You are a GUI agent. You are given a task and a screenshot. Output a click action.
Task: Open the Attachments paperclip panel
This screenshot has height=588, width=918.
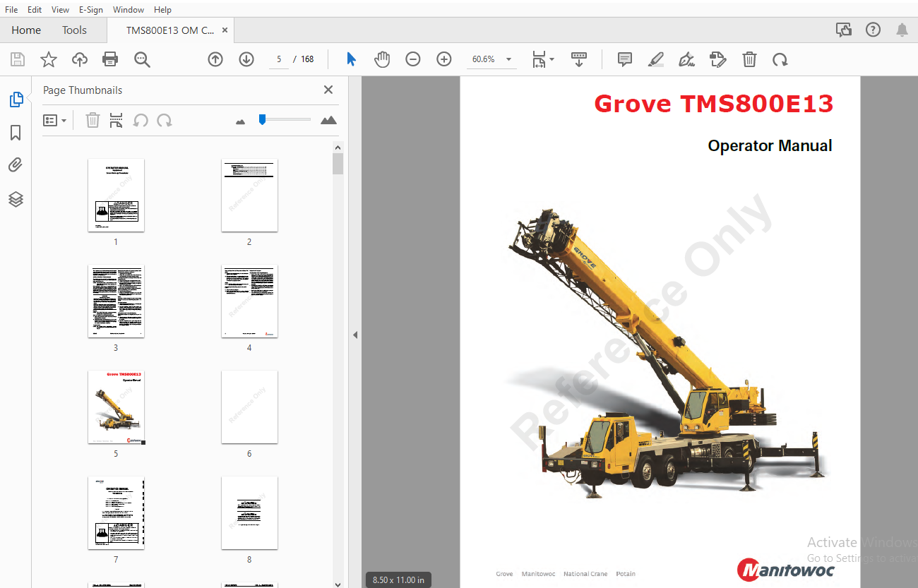pos(16,165)
